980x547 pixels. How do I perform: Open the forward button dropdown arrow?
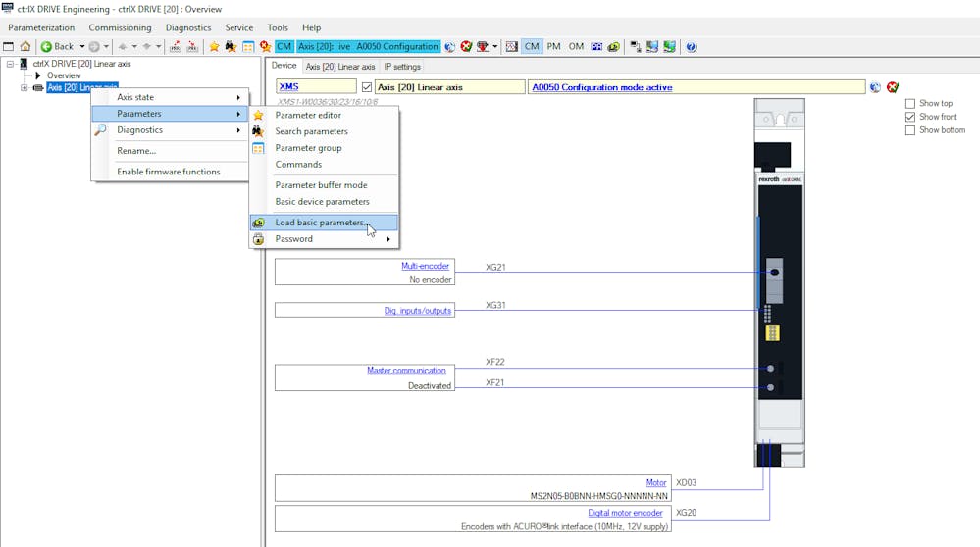106,46
